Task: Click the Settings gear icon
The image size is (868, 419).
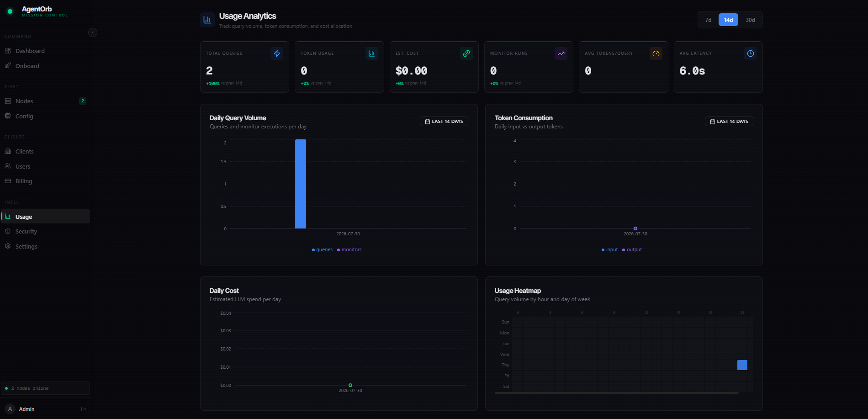Action: 8,246
